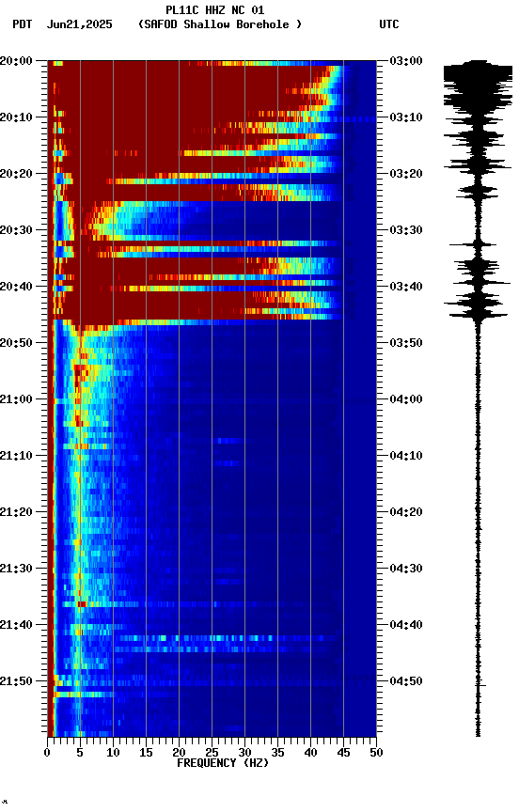Click the 0 Hz frequency tick label
Viewport: 519px width, 812px height.
[48, 753]
